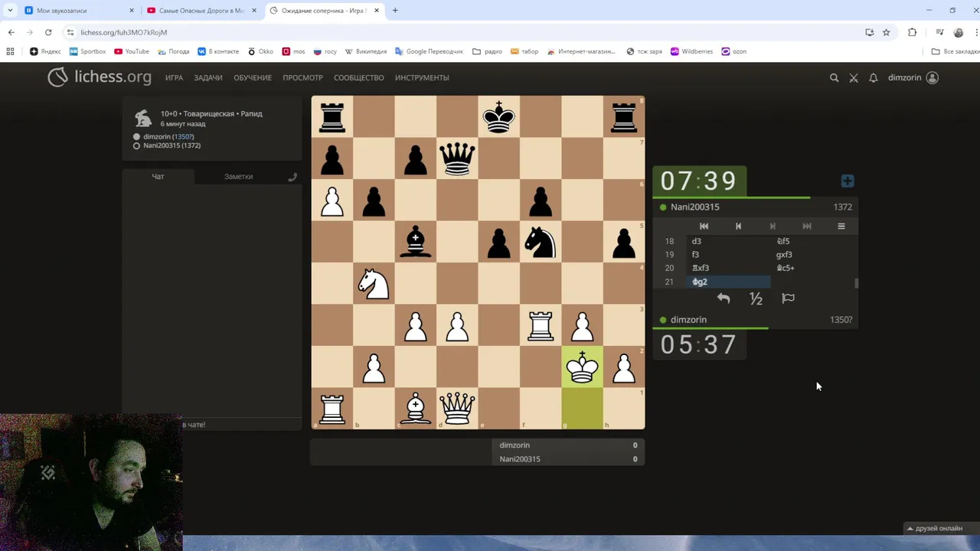This screenshot has height=551, width=980.
Task: Open СООБЩЕСТВО menu
Action: (359, 77)
